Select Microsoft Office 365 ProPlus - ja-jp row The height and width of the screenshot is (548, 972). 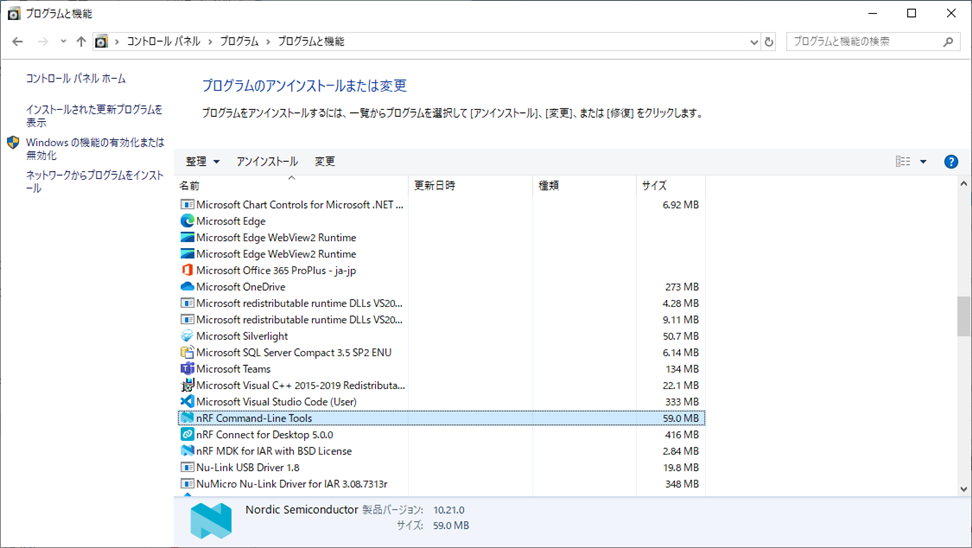(441, 270)
